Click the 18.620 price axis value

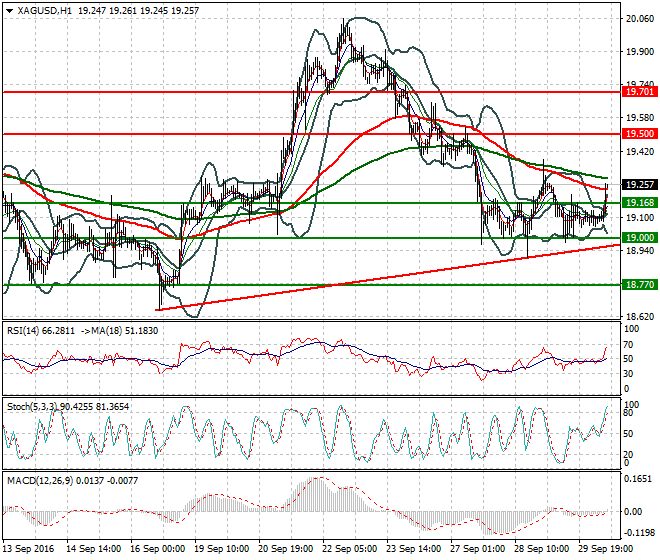[640, 317]
